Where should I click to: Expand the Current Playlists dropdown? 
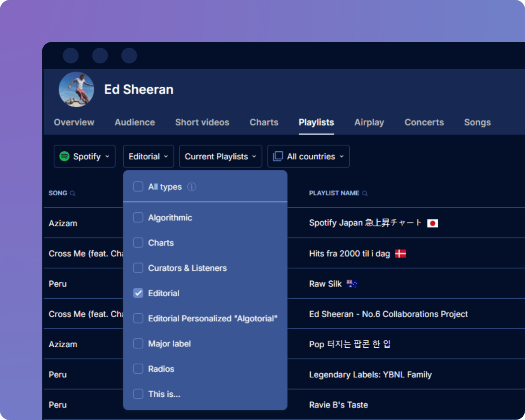coord(220,156)
